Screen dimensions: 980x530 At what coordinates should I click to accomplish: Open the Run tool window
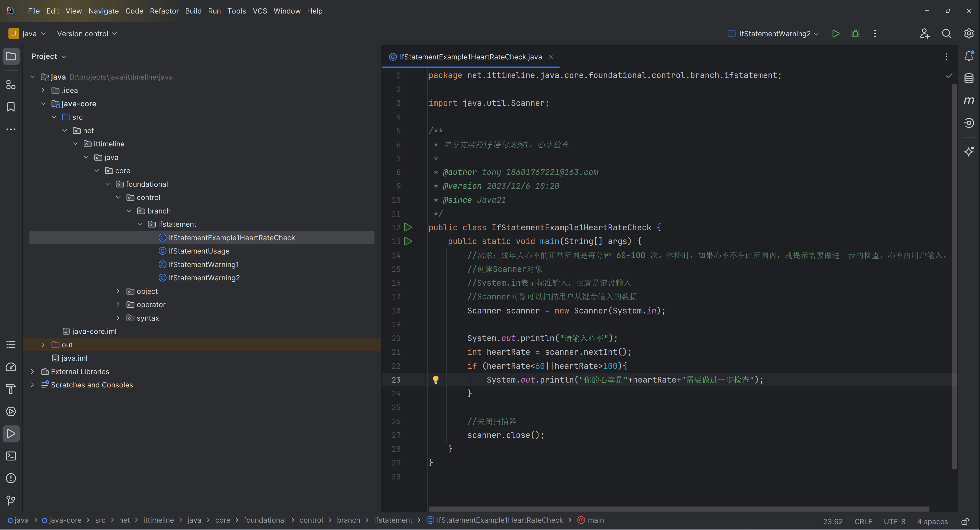point(11,434)
